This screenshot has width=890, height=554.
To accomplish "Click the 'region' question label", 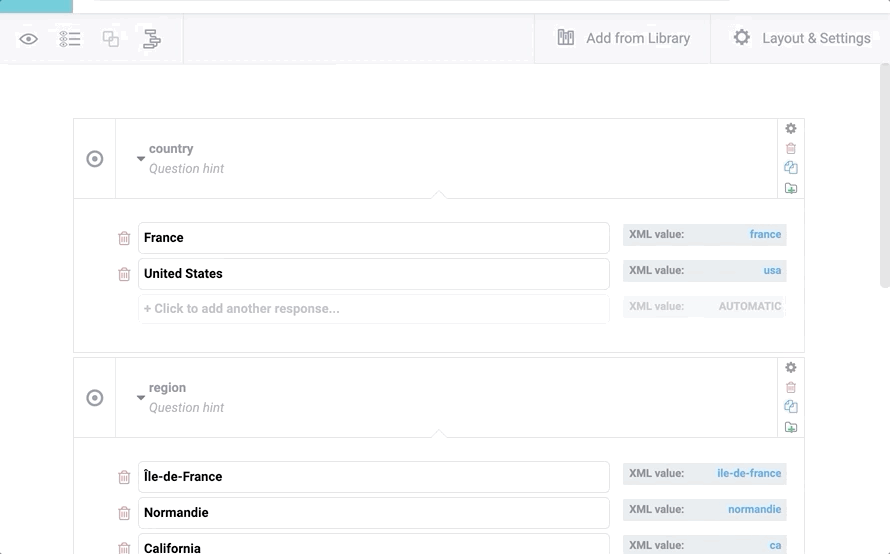I will coord(167,388).
